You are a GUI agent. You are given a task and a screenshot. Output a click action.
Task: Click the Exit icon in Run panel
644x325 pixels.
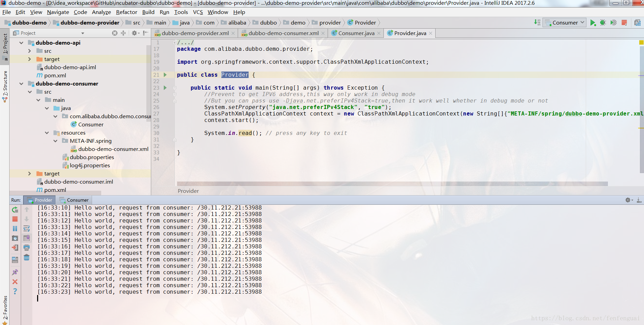coord(15,248)
